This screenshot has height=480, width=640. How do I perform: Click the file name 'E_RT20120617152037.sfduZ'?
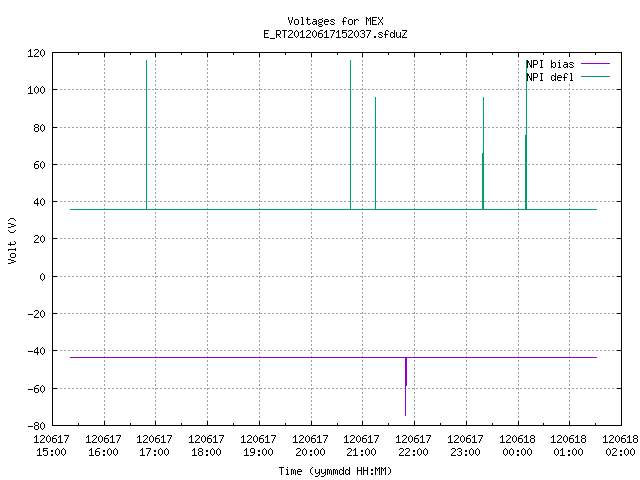coord(335,34)
